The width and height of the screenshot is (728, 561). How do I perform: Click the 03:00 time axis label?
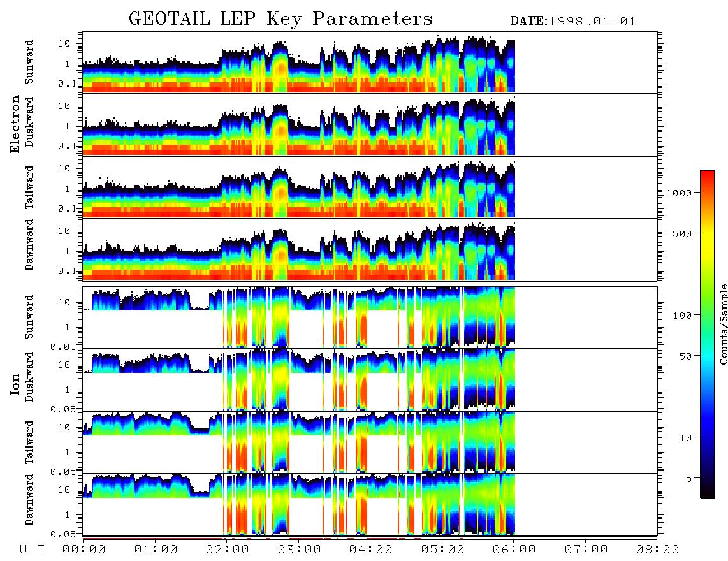coord(300,550)
